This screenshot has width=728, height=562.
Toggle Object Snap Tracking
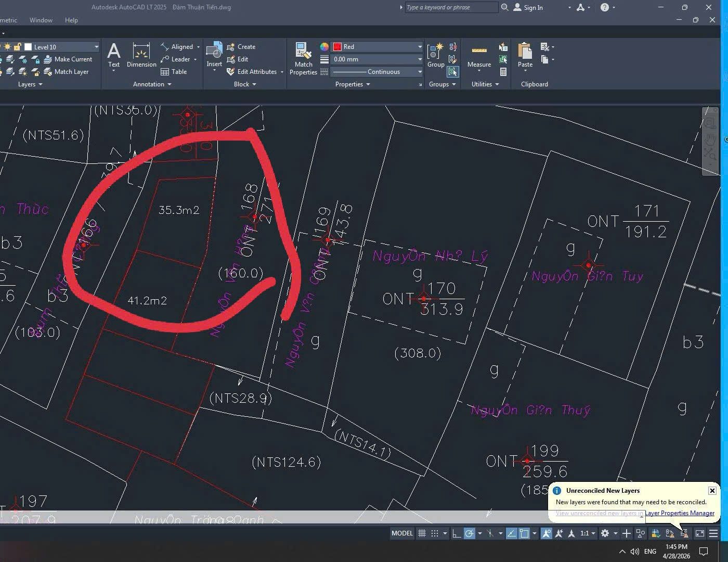pos(511,533)
